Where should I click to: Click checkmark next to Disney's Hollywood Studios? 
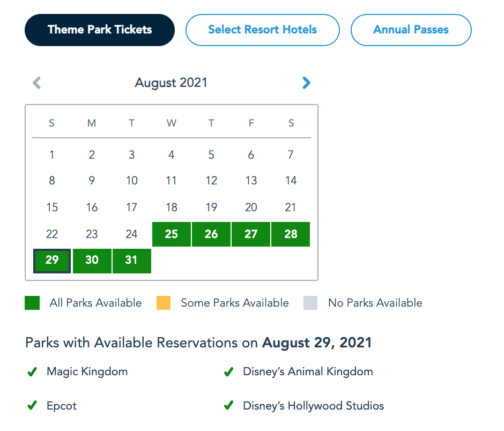click(x=228, y=406)
